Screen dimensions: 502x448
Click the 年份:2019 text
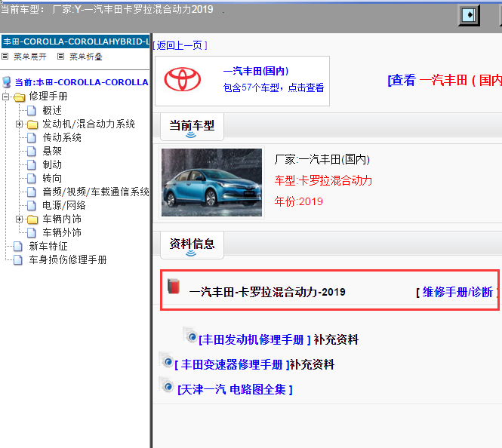[299, 202]
